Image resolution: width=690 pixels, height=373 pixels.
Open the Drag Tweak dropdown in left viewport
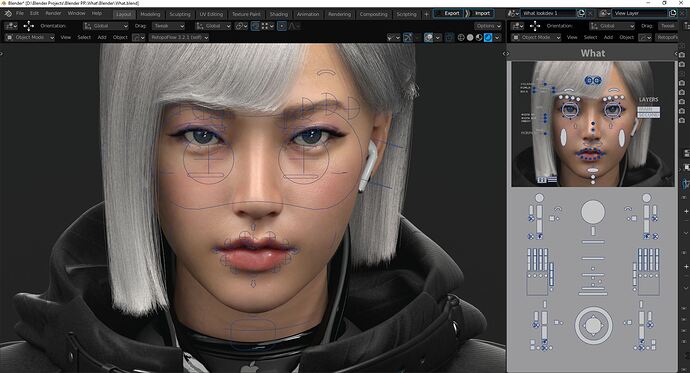168,26
